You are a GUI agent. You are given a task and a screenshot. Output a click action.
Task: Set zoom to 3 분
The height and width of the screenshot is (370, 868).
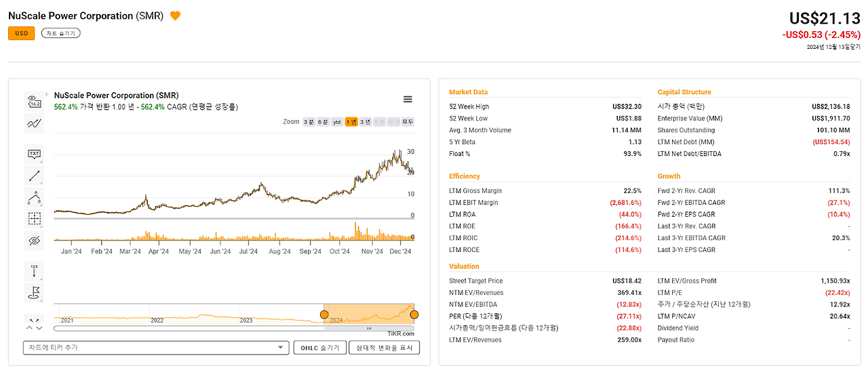point(309,122)
